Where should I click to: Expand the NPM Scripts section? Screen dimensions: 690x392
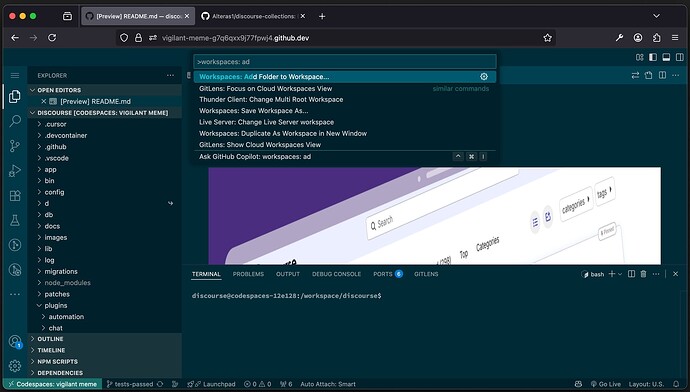coord(105,362)
